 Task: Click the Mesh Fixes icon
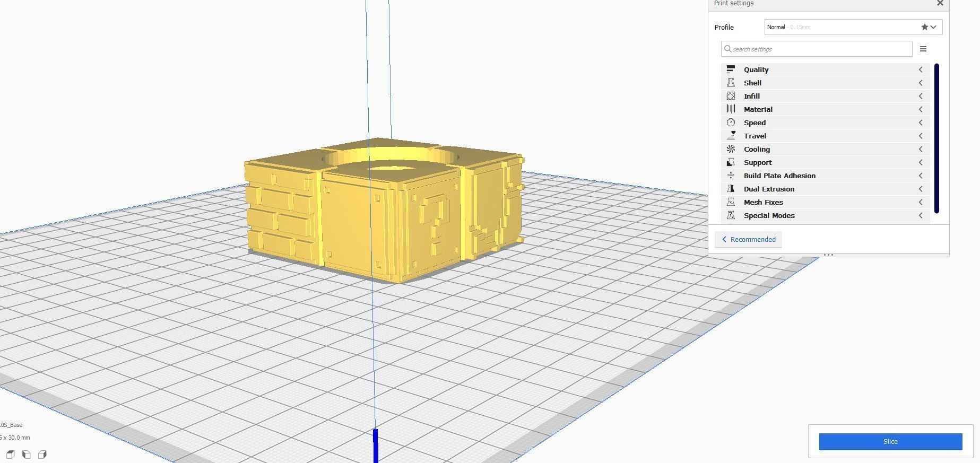[x=731, y=202]
